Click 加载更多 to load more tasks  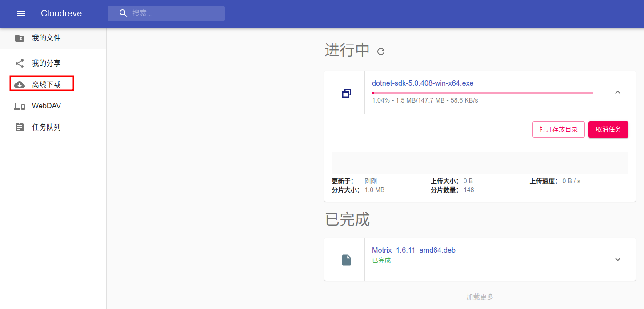point(480,297)
